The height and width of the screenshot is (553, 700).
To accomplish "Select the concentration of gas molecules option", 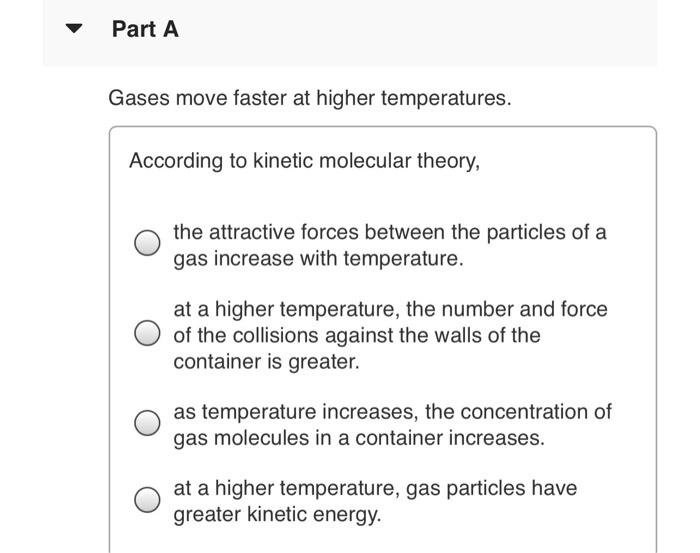I will tap(147, 423).
